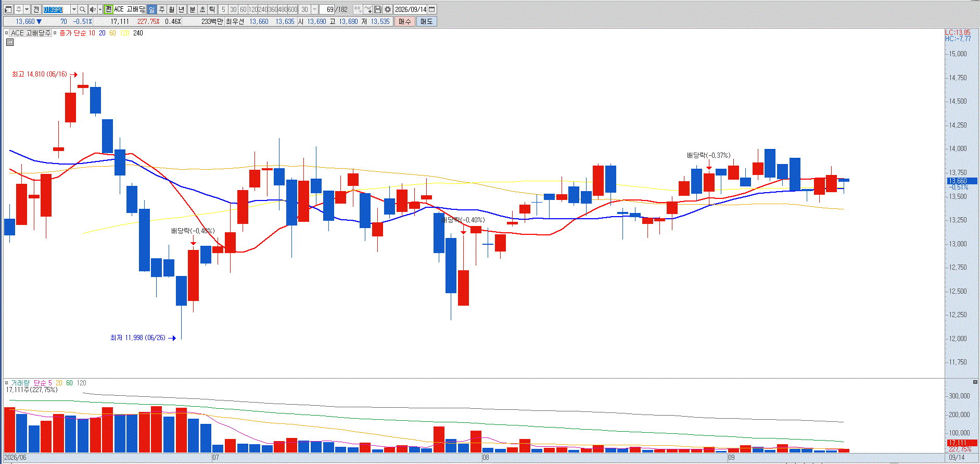
Task: Click the small grid table icon below chart title
Action: (9, 42)
